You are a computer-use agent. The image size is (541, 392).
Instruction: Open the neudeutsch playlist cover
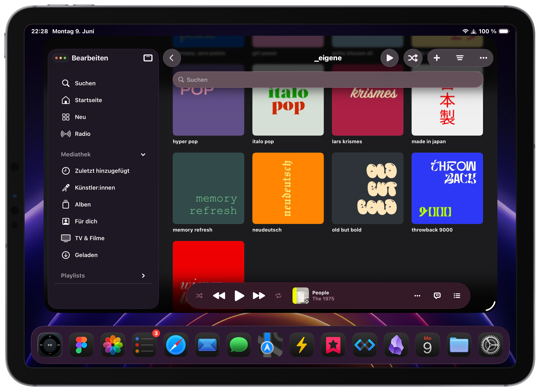(288, 188)
